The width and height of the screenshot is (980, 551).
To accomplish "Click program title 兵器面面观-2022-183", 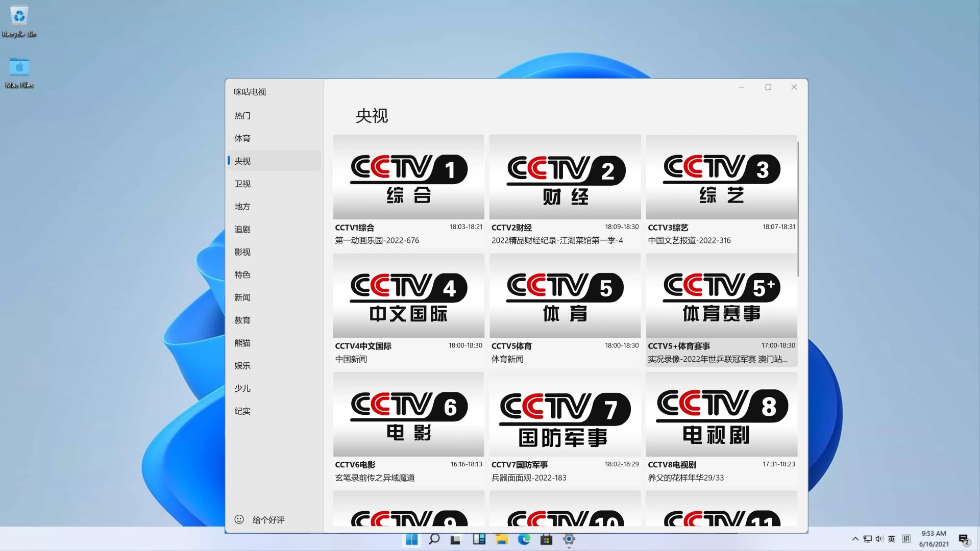I will 529,478.
